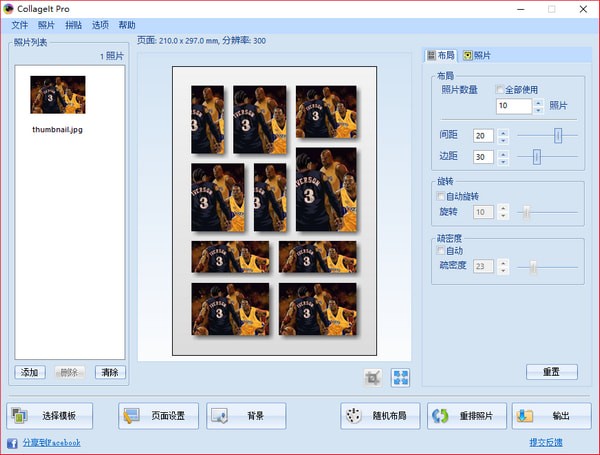Viewport: 600px width, 455px height.
Task: Increase 边距 value with up arrow
Action: coord(503,153)
